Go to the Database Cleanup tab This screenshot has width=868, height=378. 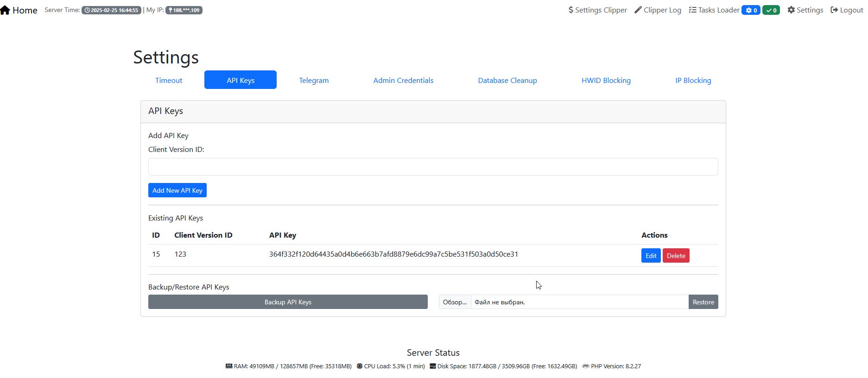[507, 80]
